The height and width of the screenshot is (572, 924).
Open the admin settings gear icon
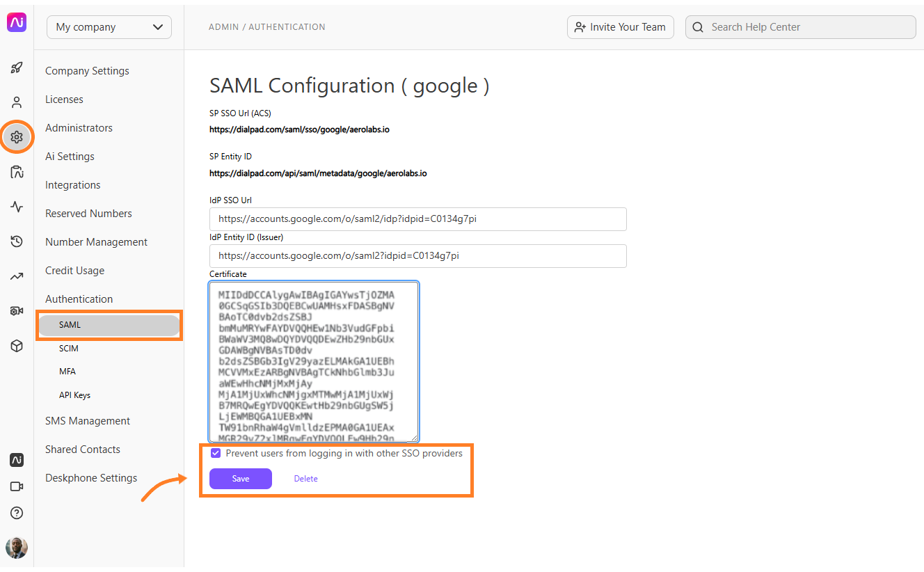pos(17,137)
